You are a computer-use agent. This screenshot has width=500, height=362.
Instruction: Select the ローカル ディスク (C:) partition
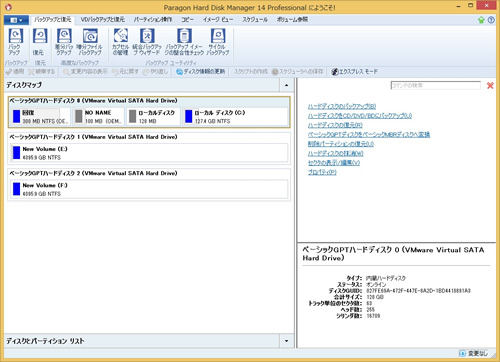[235, 117]
